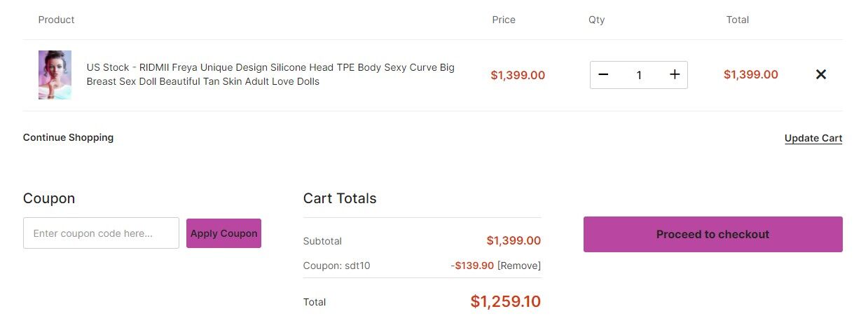This screenshot has width=868, height=330.
Task: Click the Price column header
Action: (x=504, y=20)
